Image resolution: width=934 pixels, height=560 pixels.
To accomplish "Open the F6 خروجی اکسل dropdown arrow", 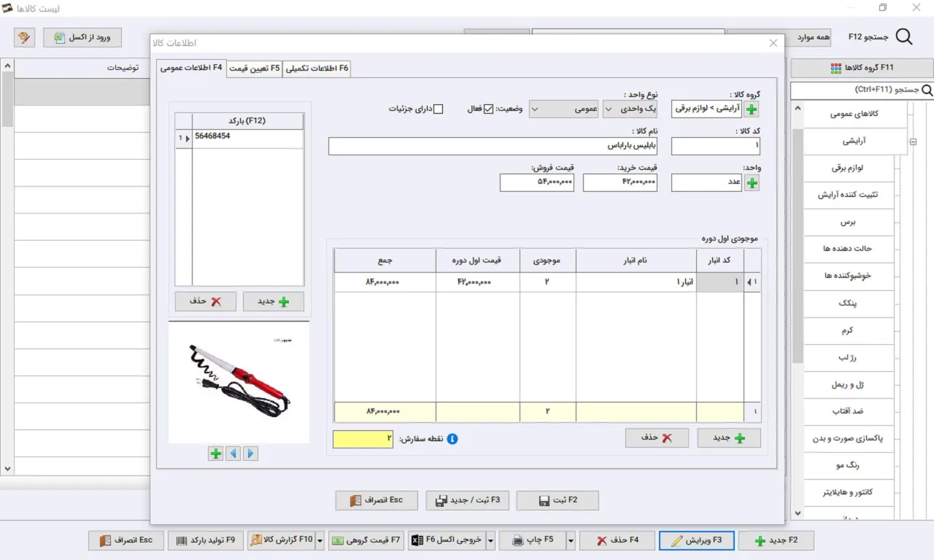I will [490, 540].
